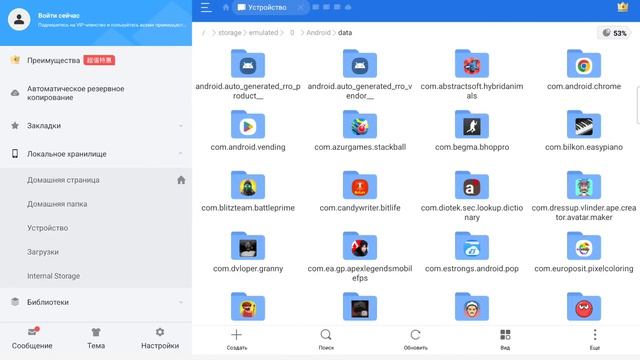Close the Устройство tab
The image size is (640, 360).
click(300, 7)
